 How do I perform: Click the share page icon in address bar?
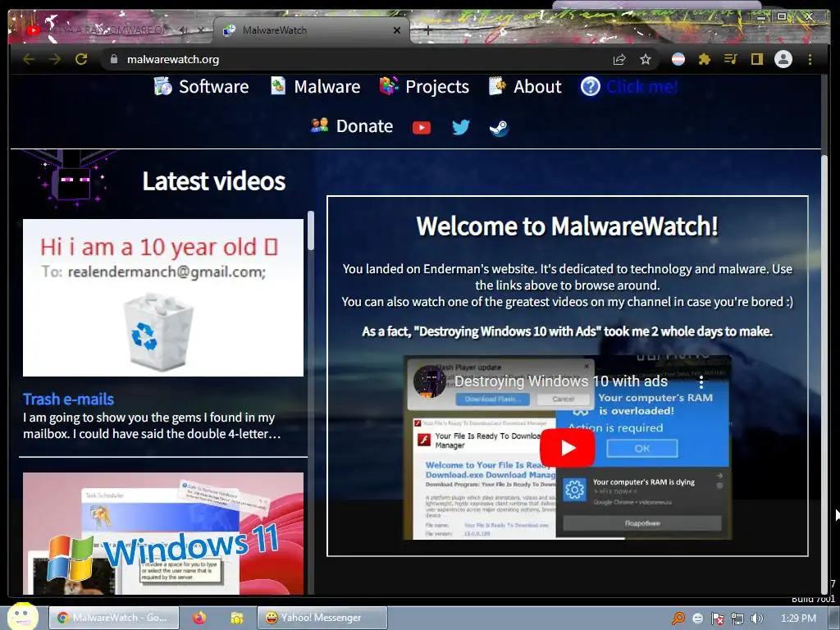click(619, 59)
